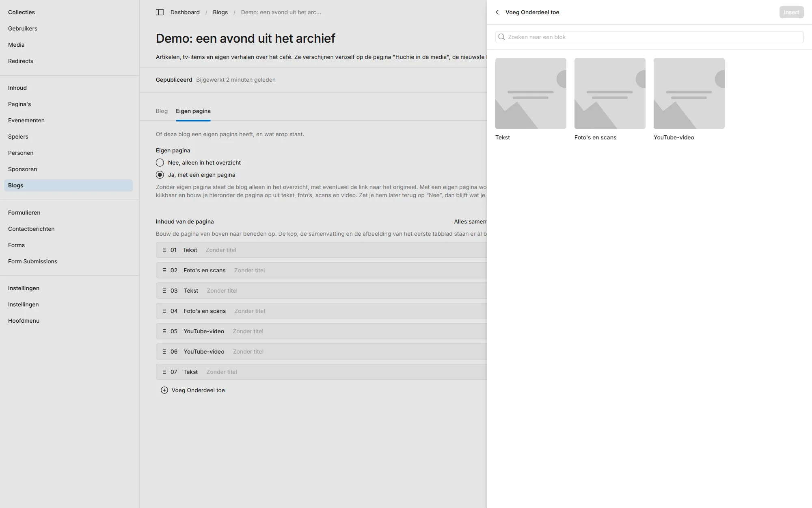Image resolution: width=812 pixels, height=508 pixels.
Task: Click the search magnifier icon in the block drawer
Action: [502, 37]
